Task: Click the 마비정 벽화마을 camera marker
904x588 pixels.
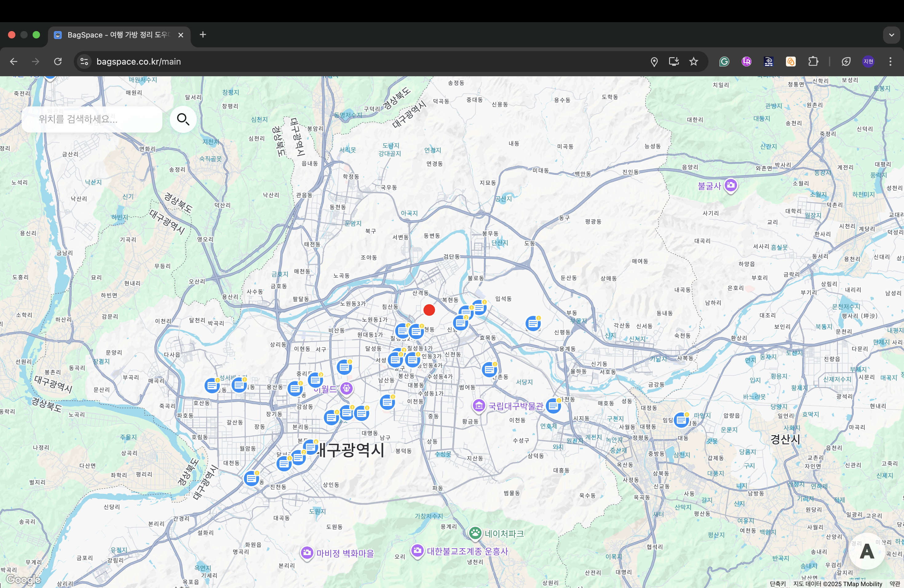Action: tap(307, 553)
